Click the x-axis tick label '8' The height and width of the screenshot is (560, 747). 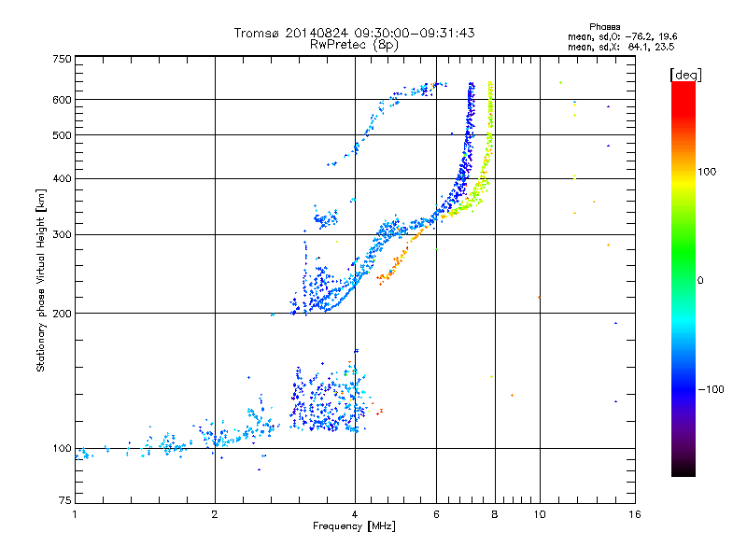click(495, 514)
